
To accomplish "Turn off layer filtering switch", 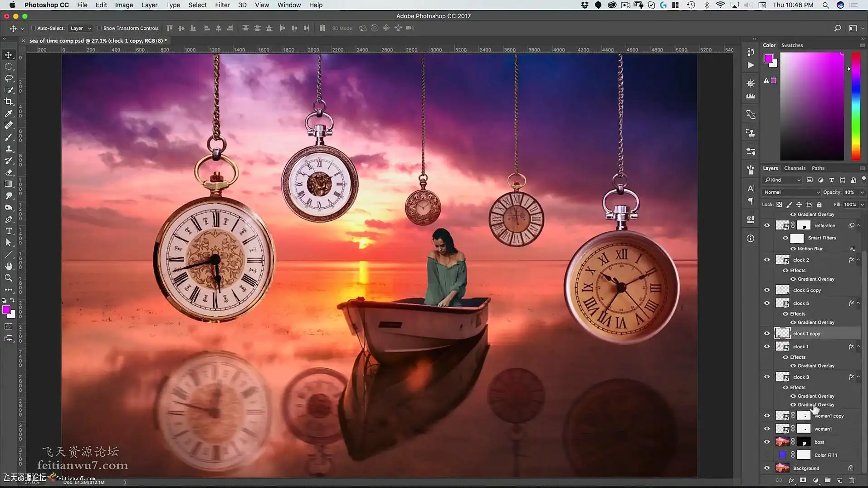I will pos(863,179).
